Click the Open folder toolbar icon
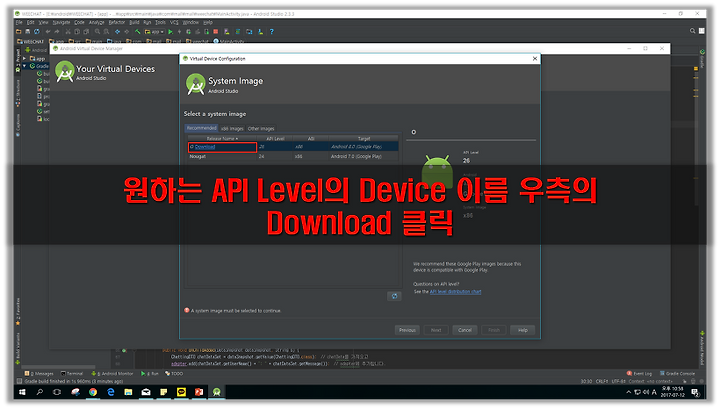 coord(19,32)
